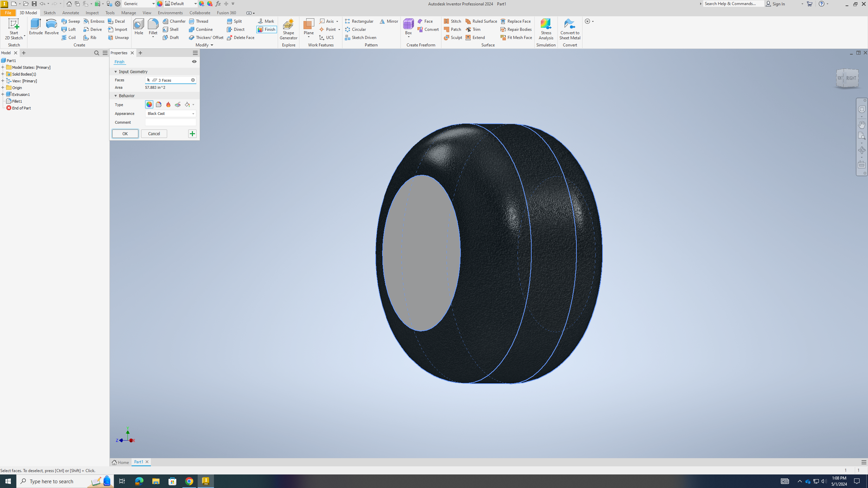Choose the Rectangular pattern tool
868x488 pixels.
tap(359, 21)
